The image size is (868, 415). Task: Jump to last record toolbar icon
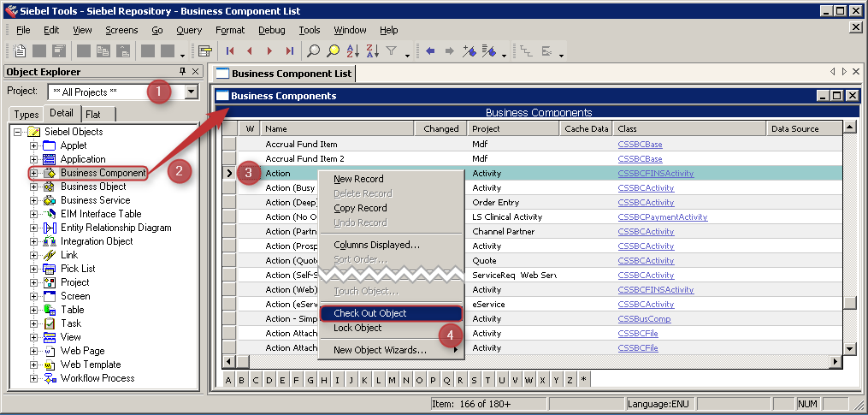[289, 51]
